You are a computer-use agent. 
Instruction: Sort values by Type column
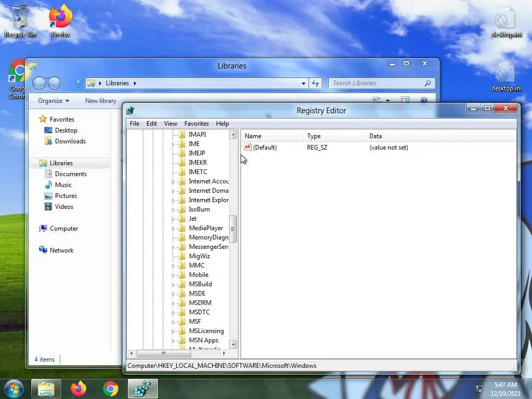coord(335,136)
